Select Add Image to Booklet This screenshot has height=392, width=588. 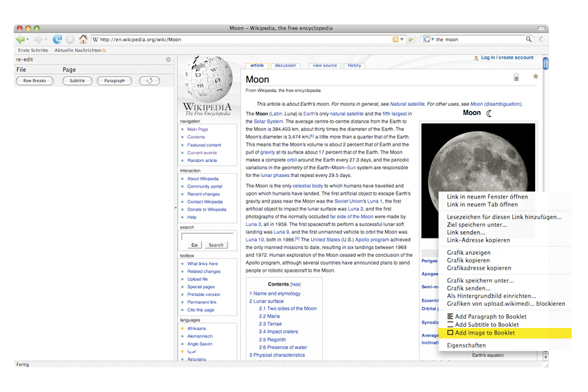click(484, 333)
